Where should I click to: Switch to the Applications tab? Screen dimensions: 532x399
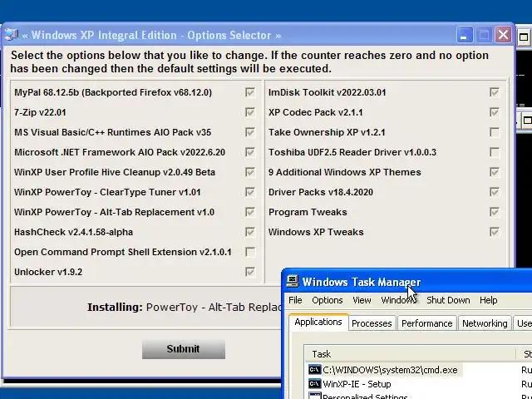[x=318, y=322]
